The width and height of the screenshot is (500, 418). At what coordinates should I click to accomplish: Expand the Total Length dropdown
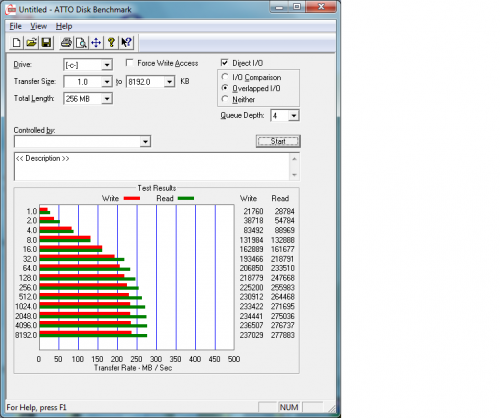107,99
